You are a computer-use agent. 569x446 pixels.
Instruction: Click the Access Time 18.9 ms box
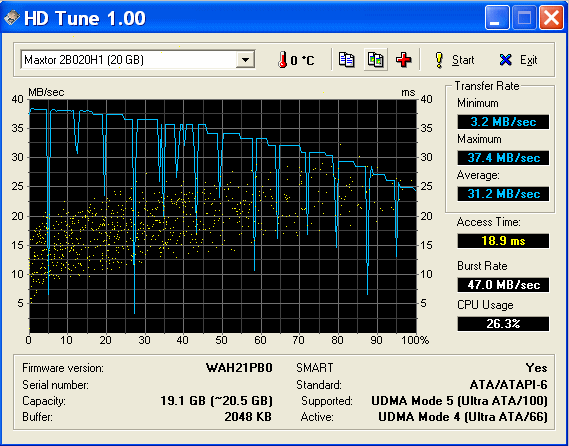click(503, 241)
